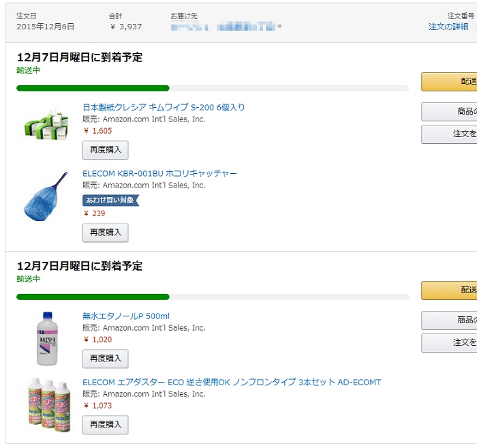Screen dimensions: 477x448
Task: Open the 無水エタノールP 500ml product link
Action: (x=126, y=316)
